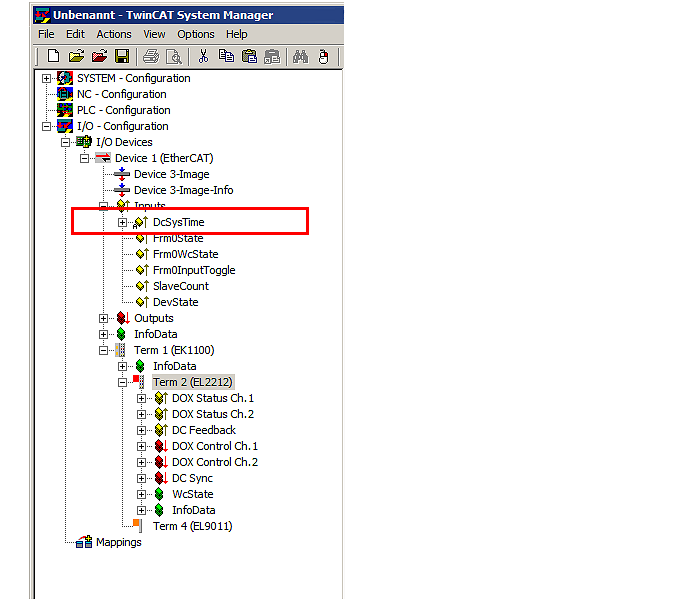This screenshot has width=700, height=600.
Task: Expand the InfoData node under Device 1
Action: point(103,334)
